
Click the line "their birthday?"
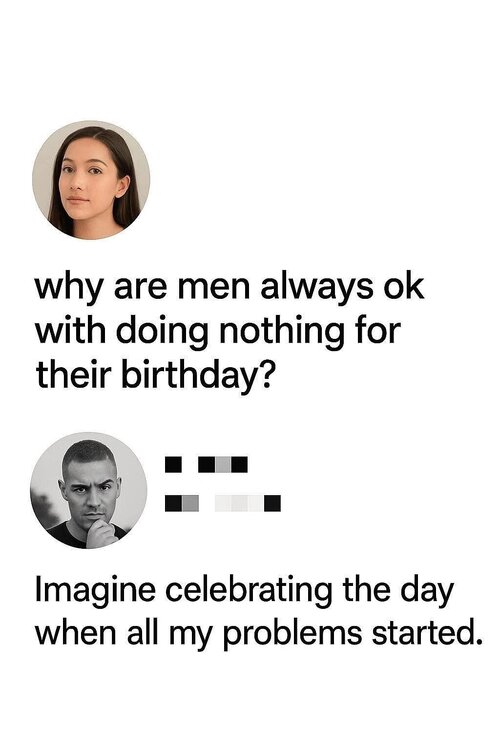click(156, 376)
